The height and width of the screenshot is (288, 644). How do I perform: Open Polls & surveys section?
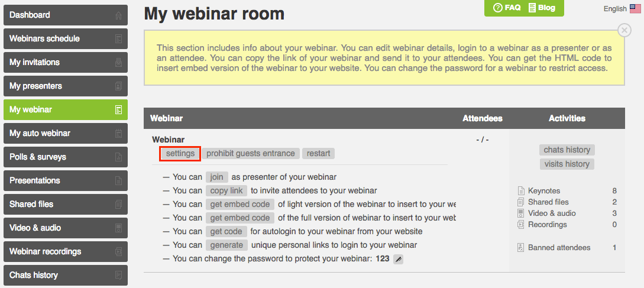click(66, 157)
